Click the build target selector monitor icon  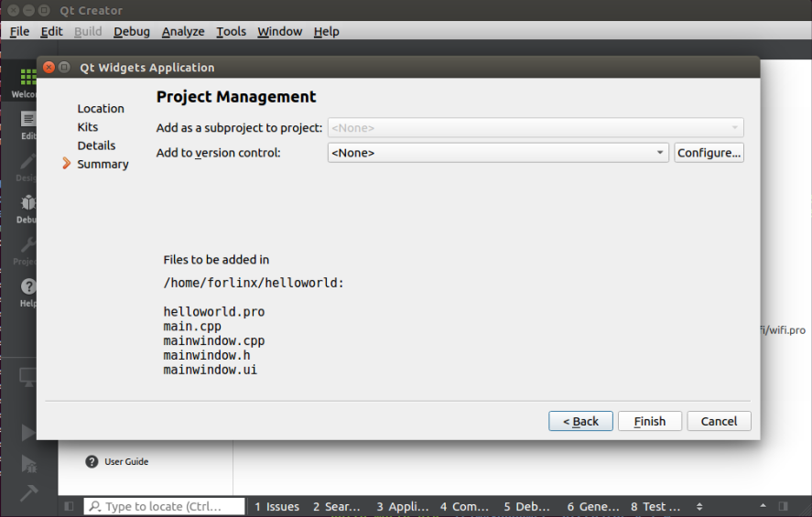coord(28,377)
